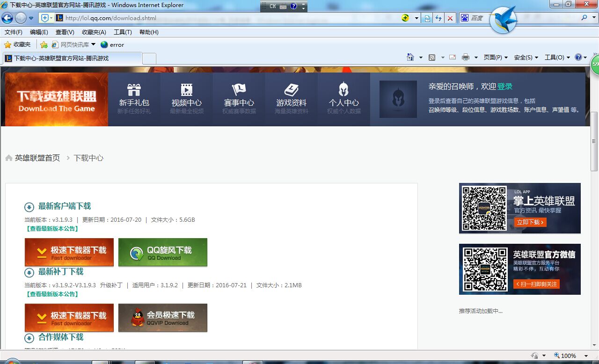Open the 工具(T) menu in menu bar
The width and height of the screenshot is (599, 364).
pyautogui.click(x=123, y=32)
